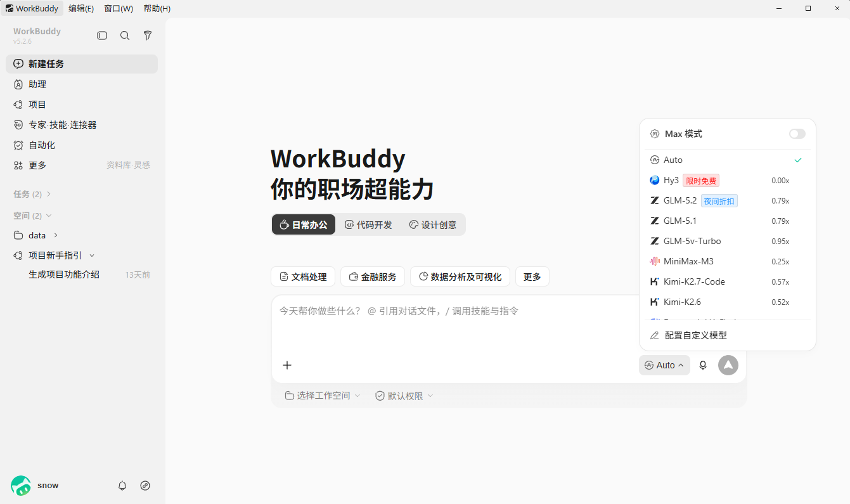The height and width of the screenshot is (504, 850).
Task: Open the 默认权限 dropdown
Action: click(x=404, y=396)
